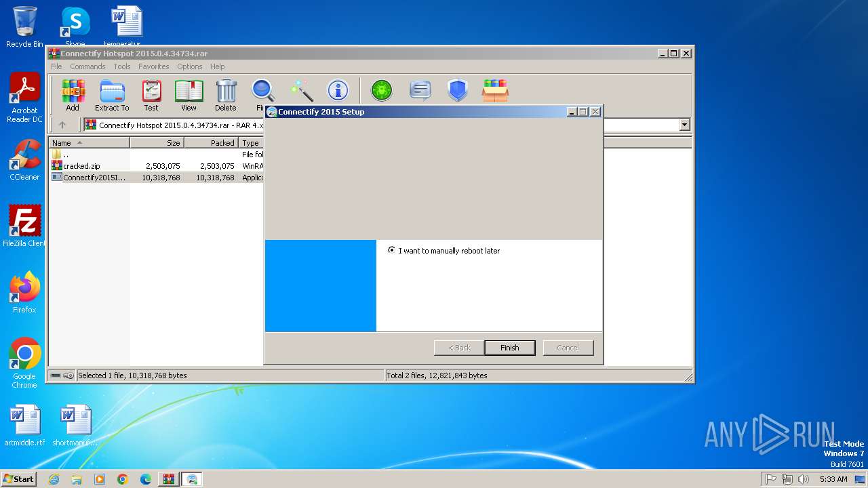868x488 pixels.
Task: Click the Connectify Setup taskbar button
Action: (192, 479)
